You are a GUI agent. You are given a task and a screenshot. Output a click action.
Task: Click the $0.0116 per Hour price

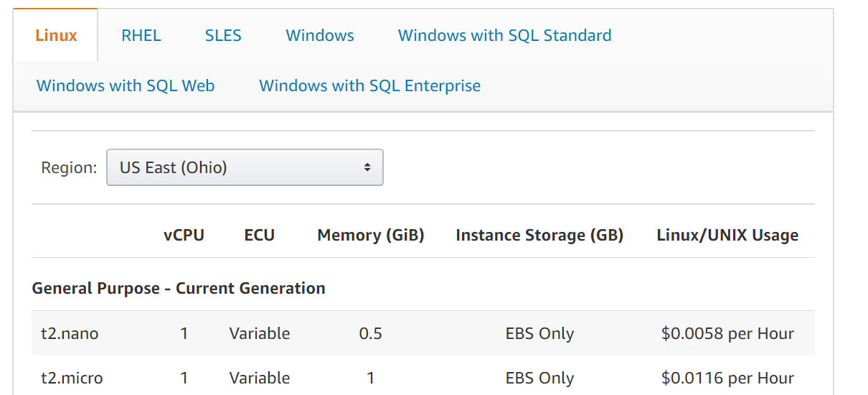tap(727, 378)
